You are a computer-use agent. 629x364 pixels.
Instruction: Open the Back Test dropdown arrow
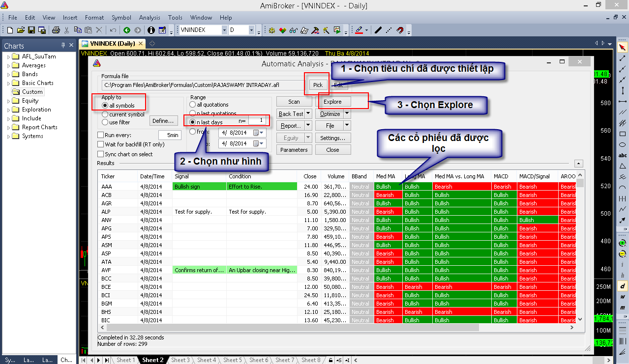(308, 113)
